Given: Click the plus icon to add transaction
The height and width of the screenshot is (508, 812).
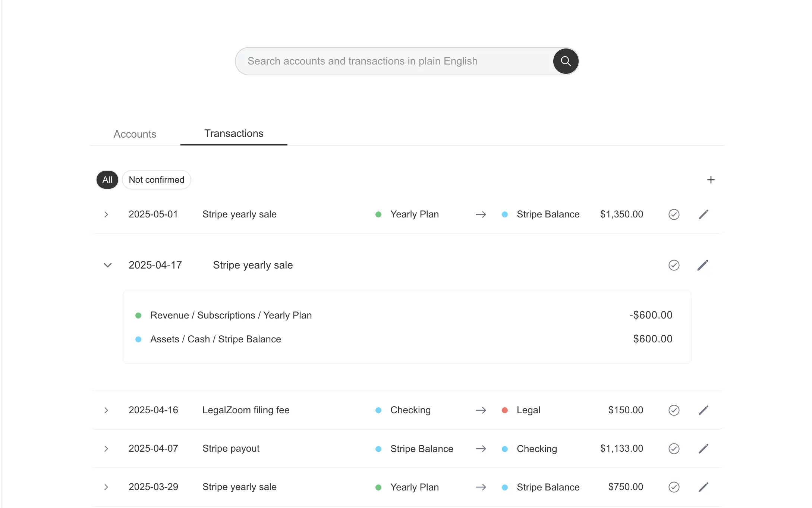Looking at the screenshot, I should tap(711, 180).
